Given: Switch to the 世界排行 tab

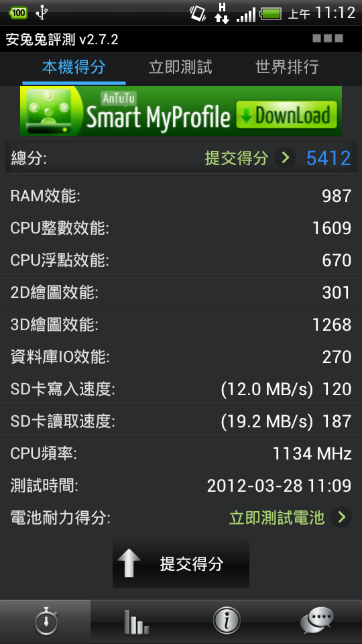Looking at the screenshot, I should [287, 67].
